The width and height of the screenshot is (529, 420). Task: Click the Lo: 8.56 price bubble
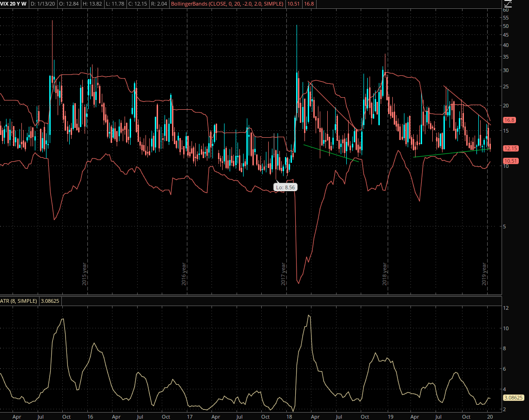tap(285, 187)
